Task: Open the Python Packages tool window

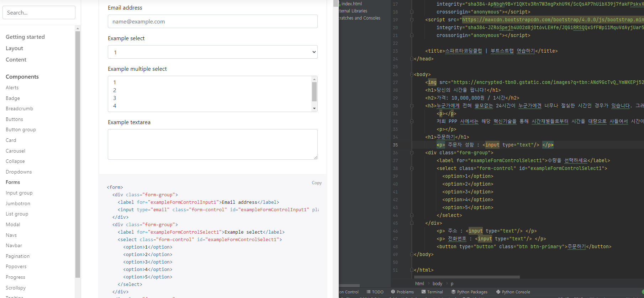Action: click(x=469, y=292)
